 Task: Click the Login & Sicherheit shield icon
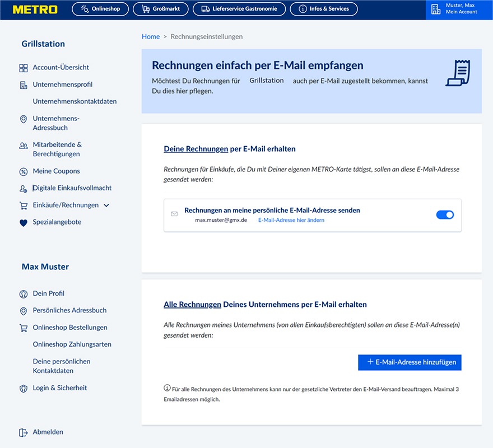tap(23, 388)
